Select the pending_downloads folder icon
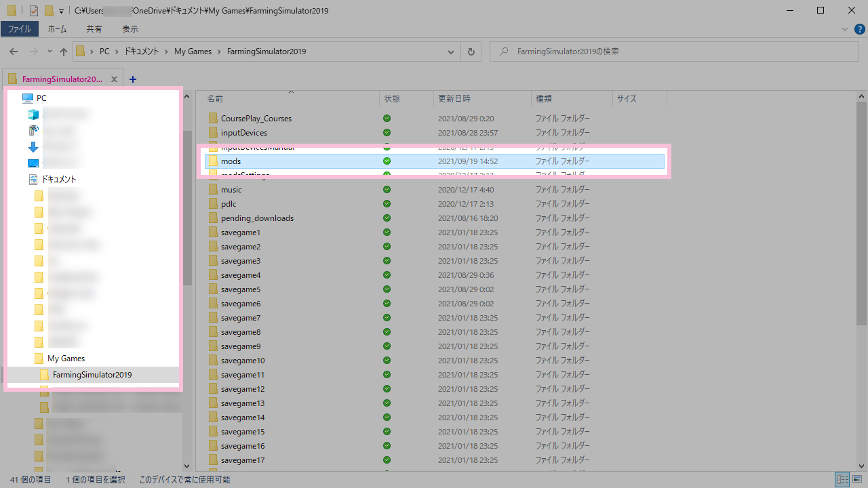The height and width of the screenshot is (488, 868). pos(213,218)
